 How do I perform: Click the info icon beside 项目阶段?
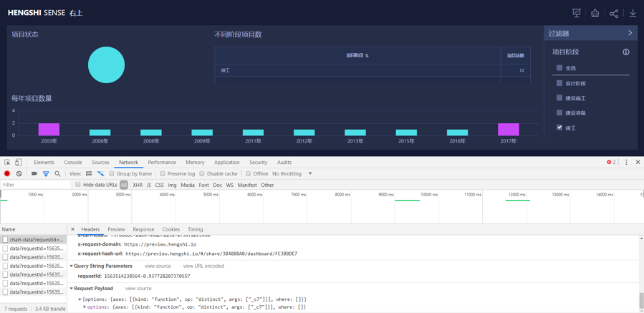[x=626, y=52]
